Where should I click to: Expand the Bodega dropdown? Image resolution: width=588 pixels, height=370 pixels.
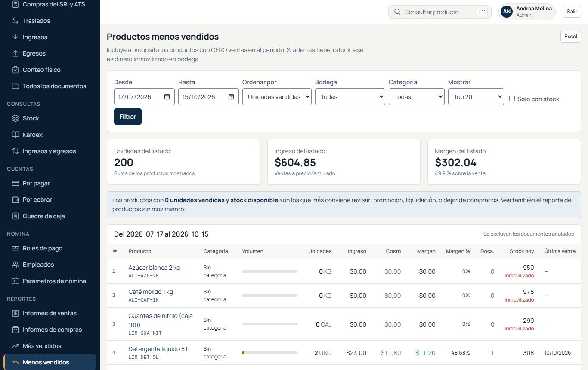point(350,97)
